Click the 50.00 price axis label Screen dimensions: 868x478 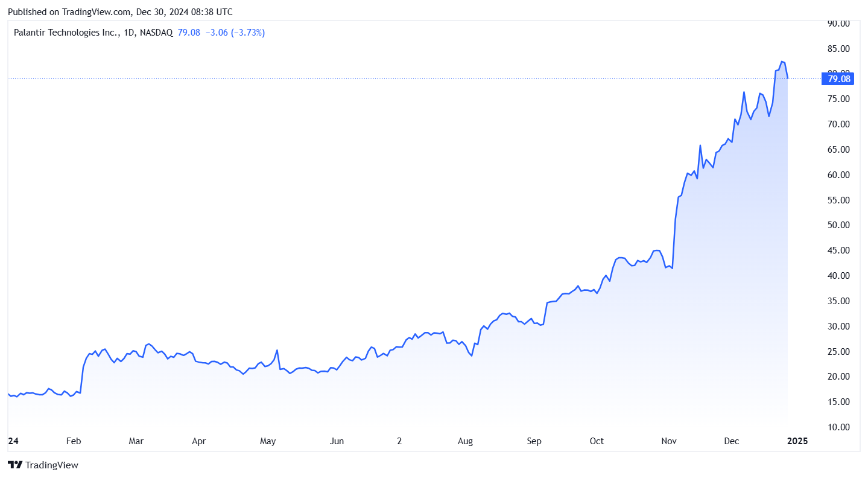838,225
